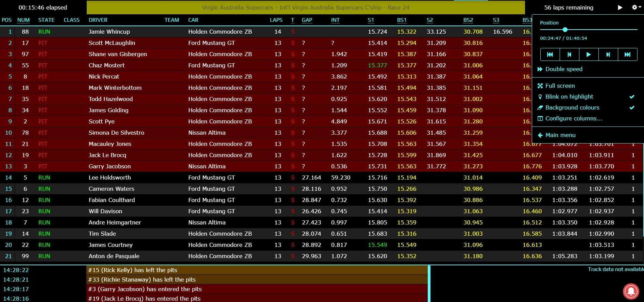This screenshot has height=302, width=644.
Task: Click the position slider handle
Action: pos(565,30)
